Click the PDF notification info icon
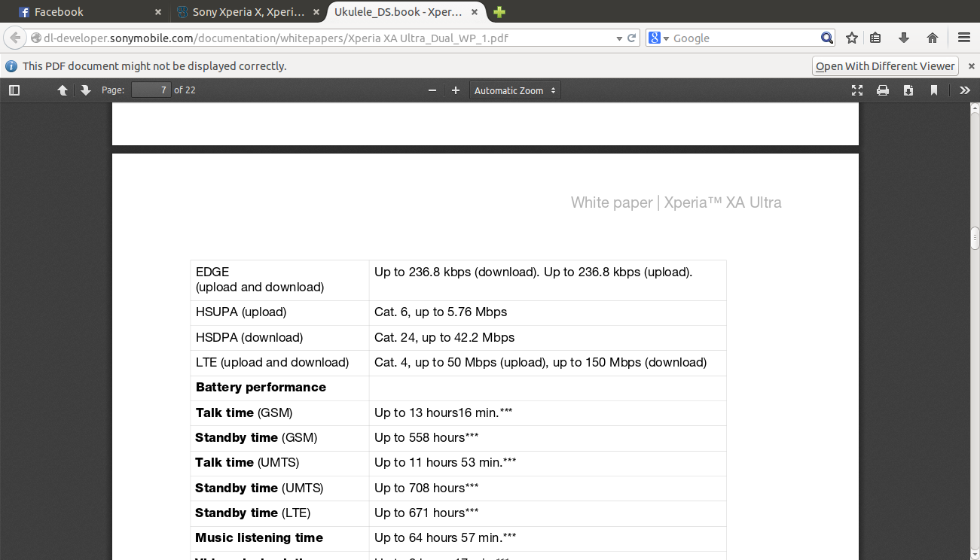980x560 pixels. pos(11,66)
